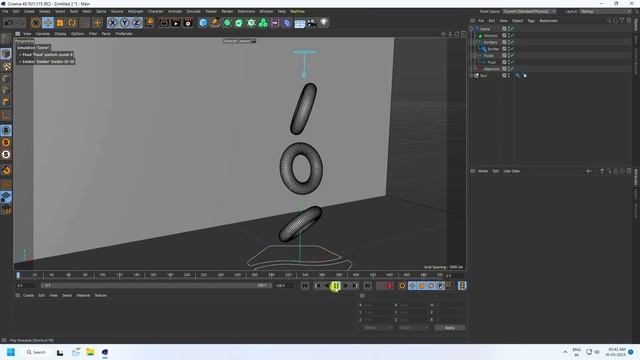Click the Spline pen icon
640x360 pixels.
(215, 23)
